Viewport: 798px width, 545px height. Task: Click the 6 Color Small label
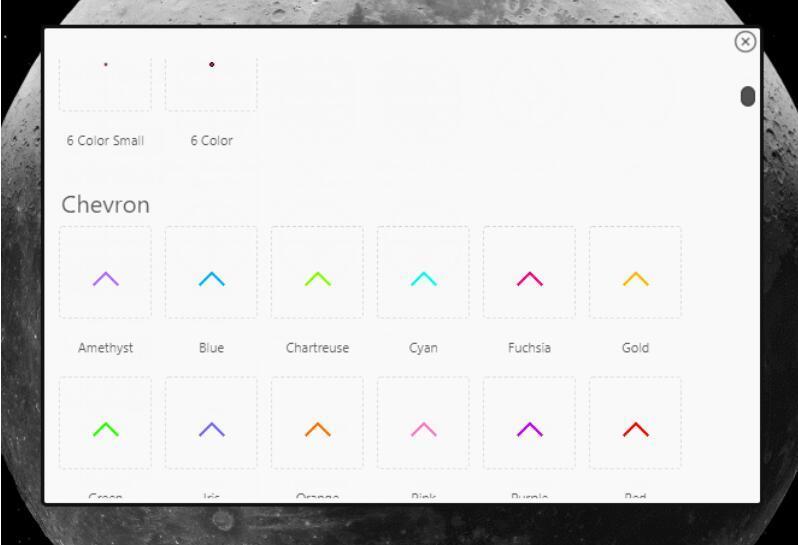coord(105,141)
